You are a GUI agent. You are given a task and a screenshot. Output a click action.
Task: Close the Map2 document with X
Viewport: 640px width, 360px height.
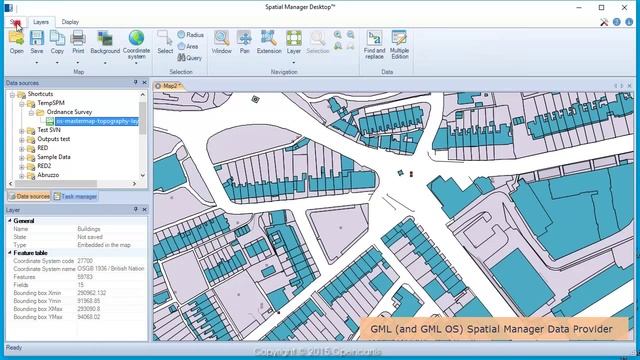(x=629, y=86)
